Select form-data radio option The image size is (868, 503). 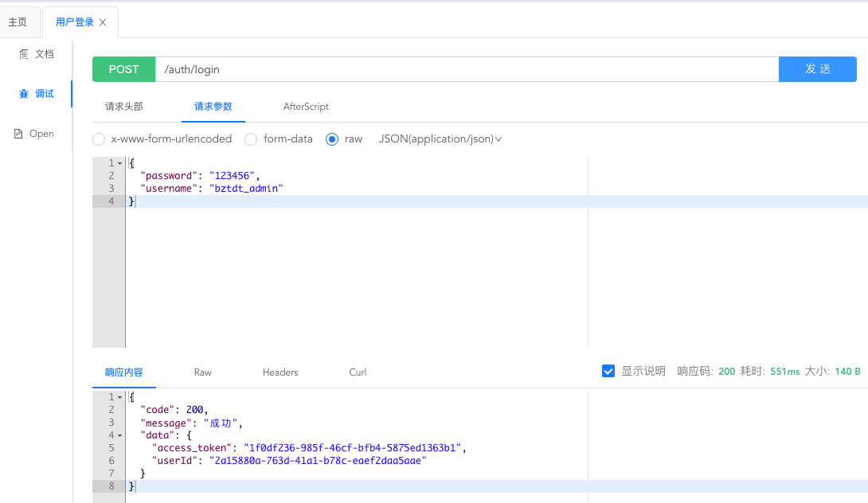(x=251, y=139)
